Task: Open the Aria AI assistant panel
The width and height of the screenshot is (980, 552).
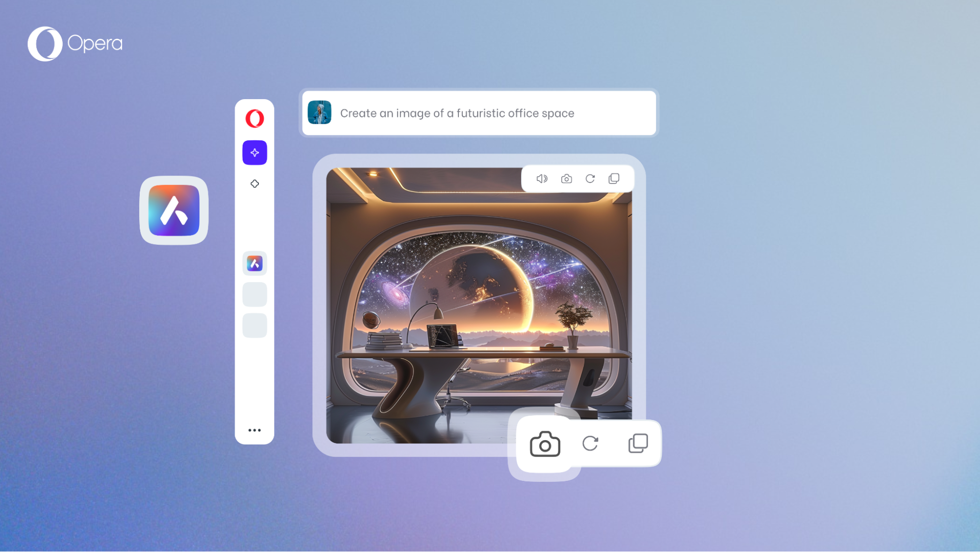Action: click(254, 153)
